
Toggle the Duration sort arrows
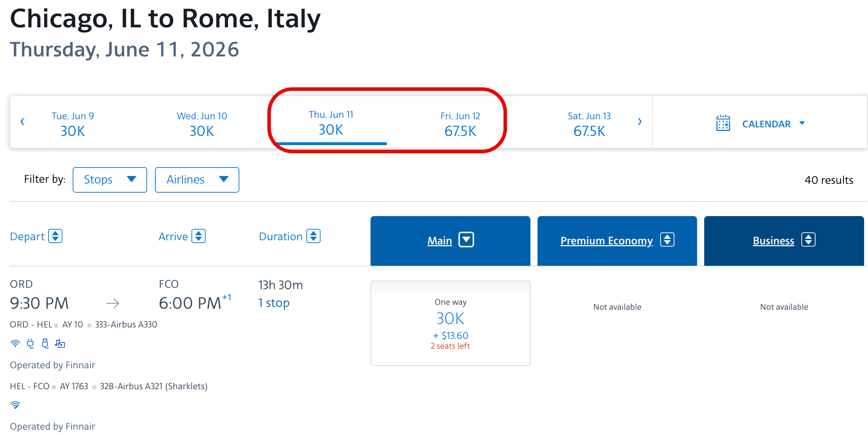pos(313,236)
